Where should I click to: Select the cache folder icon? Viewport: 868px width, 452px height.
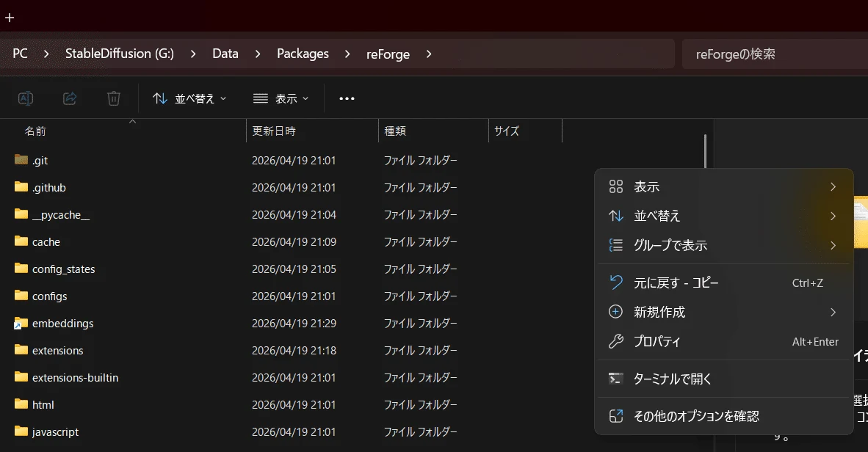point(21,241)
